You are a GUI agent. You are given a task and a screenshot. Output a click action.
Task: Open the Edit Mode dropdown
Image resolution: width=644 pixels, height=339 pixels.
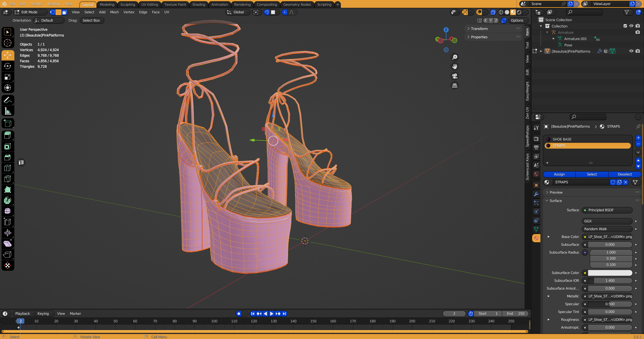tap(30, 12)
